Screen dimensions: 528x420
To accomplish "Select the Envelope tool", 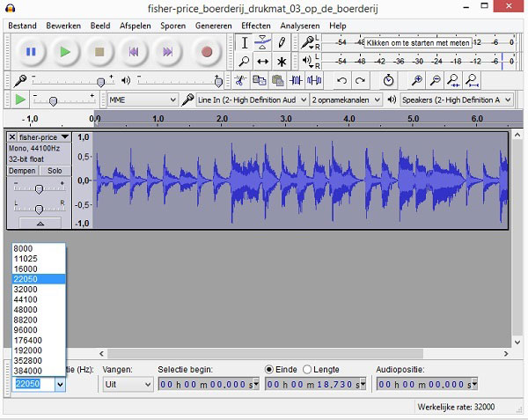I will tap(262, 43).
